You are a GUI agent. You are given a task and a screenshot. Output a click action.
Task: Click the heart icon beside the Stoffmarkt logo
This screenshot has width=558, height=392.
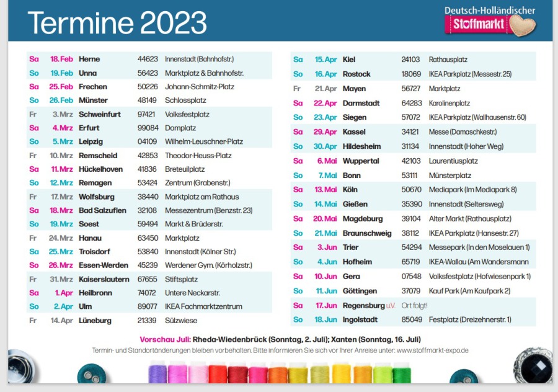click(523, 25)
